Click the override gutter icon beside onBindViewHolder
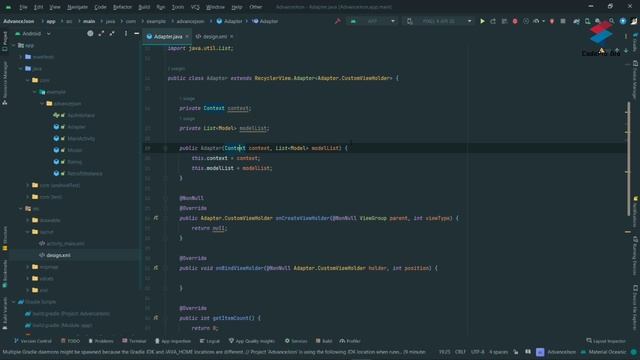The height and width of the screenshot is (360, 640). (x=156, y=268)
